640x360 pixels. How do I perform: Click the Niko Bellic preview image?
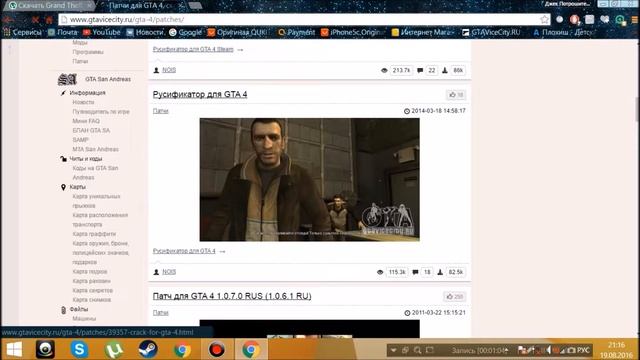coord(309,180)
